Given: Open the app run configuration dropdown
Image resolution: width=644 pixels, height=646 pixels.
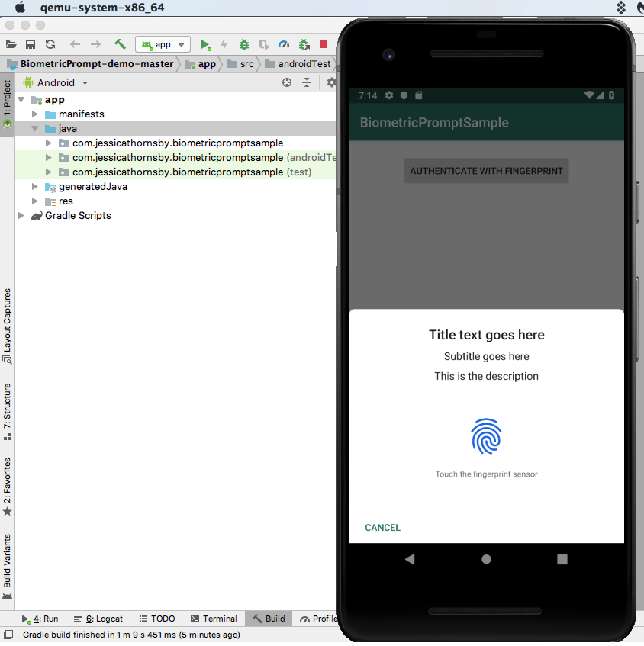Looking at the screenshot, I should pyautogui.click(x=163, y=45).
